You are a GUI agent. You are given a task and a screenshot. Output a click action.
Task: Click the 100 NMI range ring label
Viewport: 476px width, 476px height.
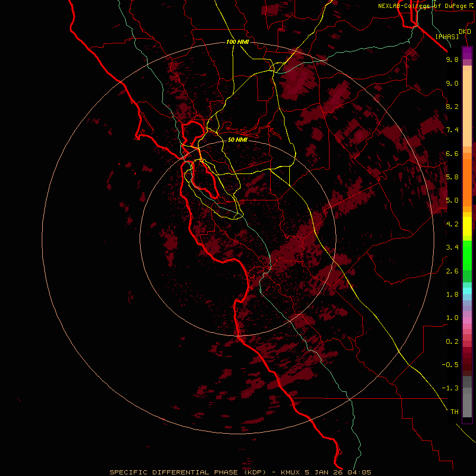[x=237, y=42]
